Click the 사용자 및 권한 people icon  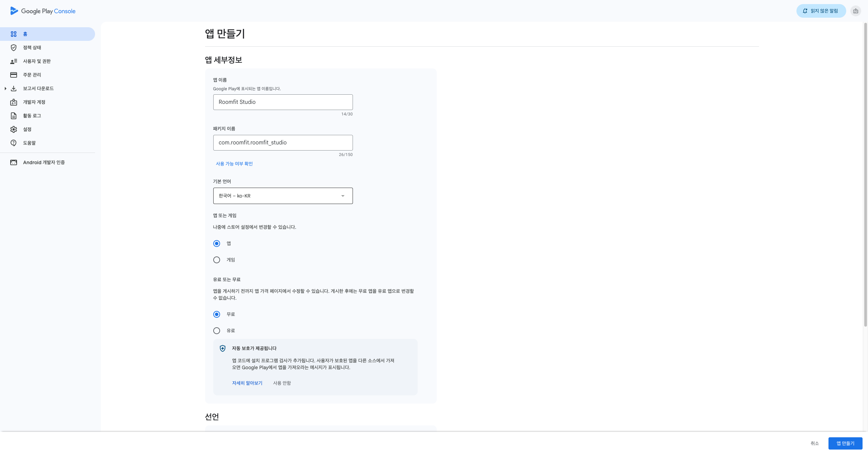(x=14, y=61)
